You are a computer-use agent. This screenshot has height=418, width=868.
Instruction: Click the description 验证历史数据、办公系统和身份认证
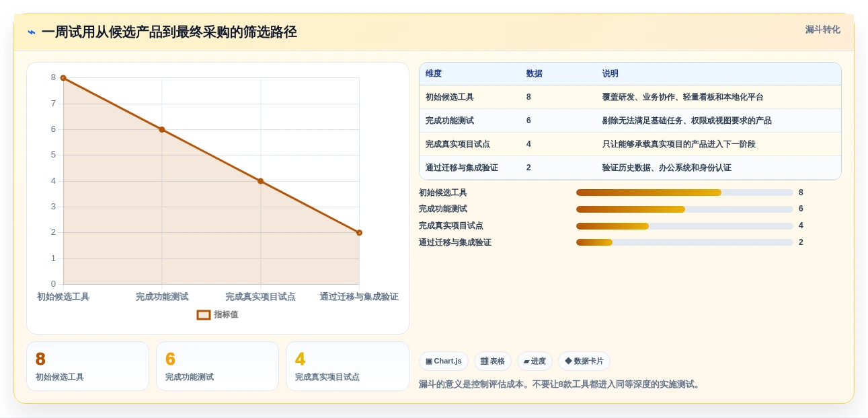pyautogui.click(x=667, y=168)
